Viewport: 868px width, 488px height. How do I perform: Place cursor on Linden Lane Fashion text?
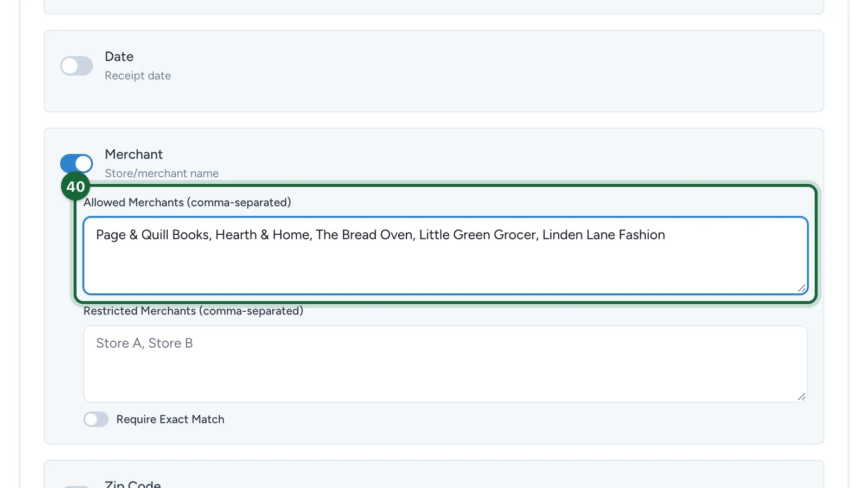(x=603, y=235)
